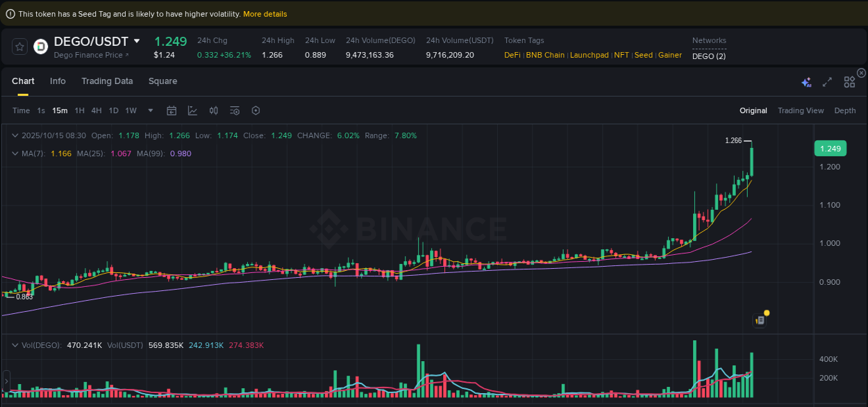Click the favorite star icon
Image resolution: width=868 pixels, height=407 pixels.
(19, 47)
